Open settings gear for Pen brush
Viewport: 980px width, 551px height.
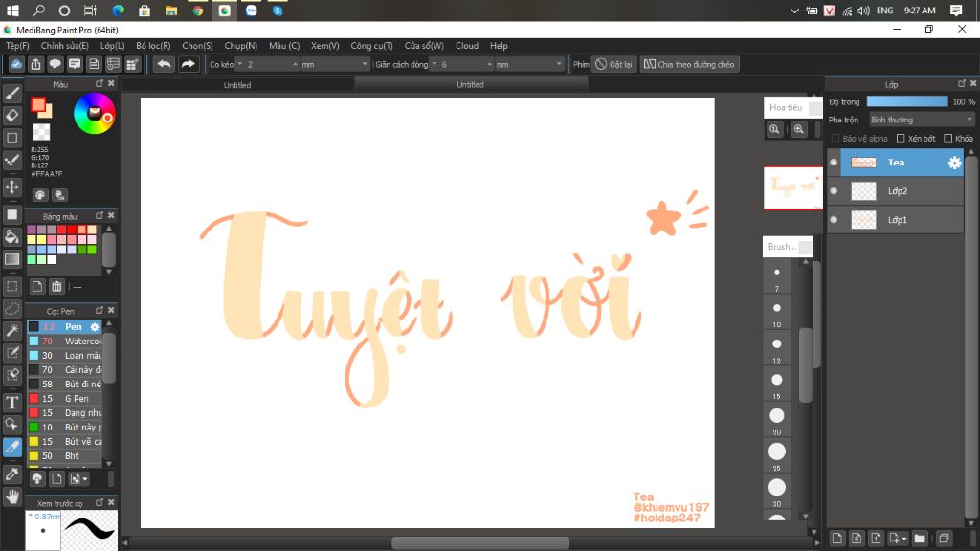(95, 327)
